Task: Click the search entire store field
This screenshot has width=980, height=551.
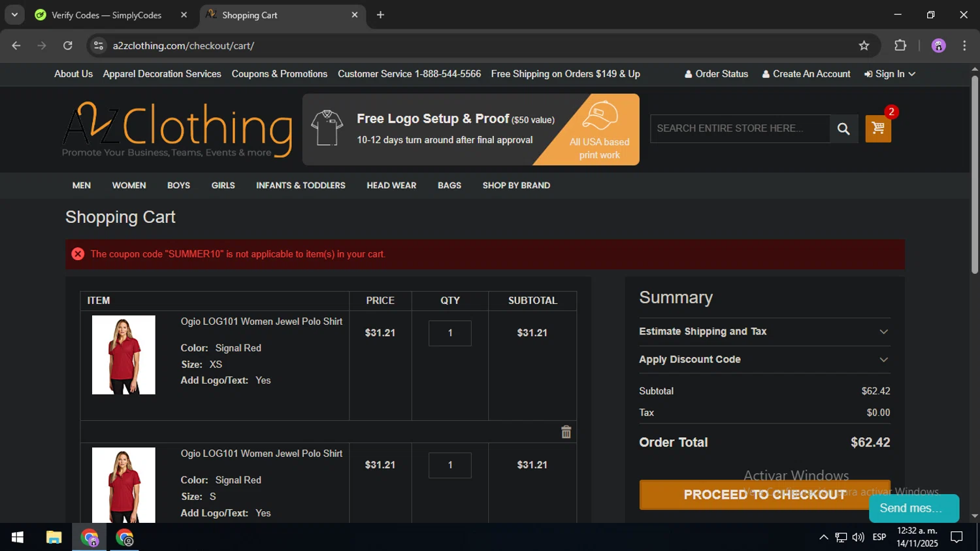Action: [740, 129]
